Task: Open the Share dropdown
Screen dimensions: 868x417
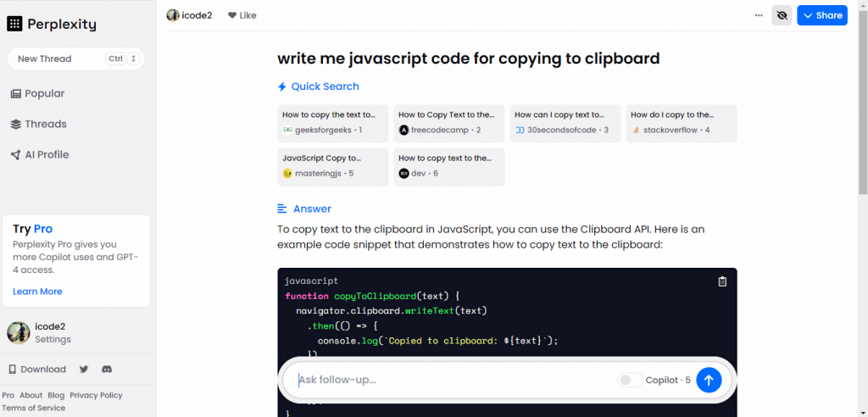Action: tap(822, 15)
